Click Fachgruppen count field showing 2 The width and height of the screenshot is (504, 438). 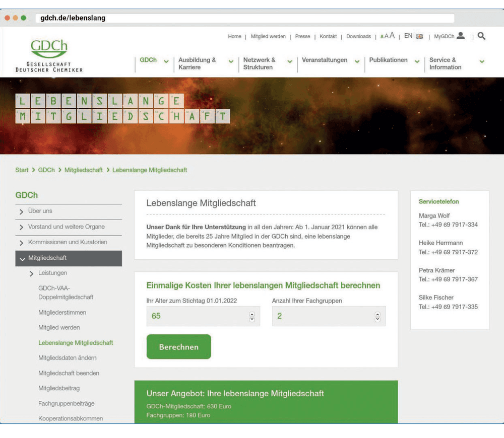click(x=329, y=316)
